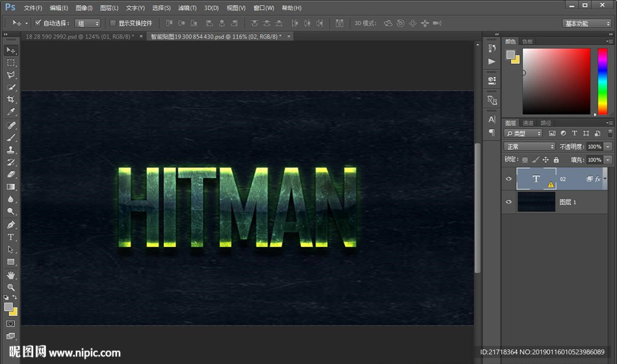Switch to the 通道 channels tab

(x=528, y=123)
